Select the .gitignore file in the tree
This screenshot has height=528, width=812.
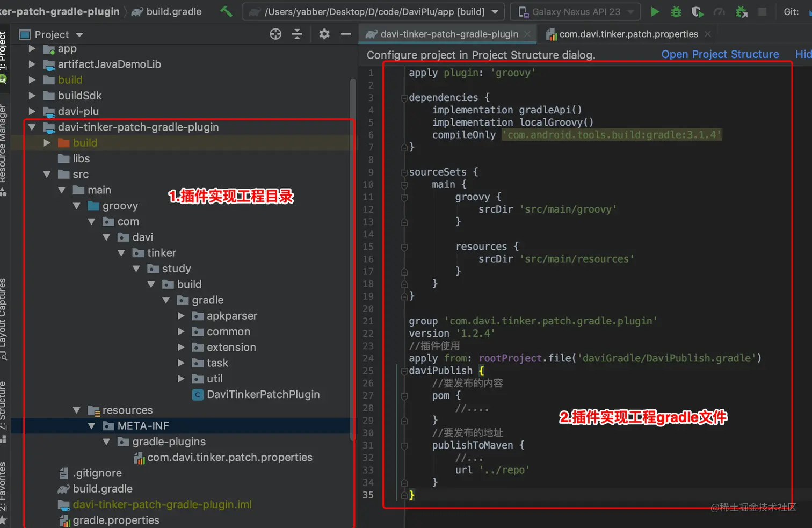pyautogui.click(x=97, y=473)
